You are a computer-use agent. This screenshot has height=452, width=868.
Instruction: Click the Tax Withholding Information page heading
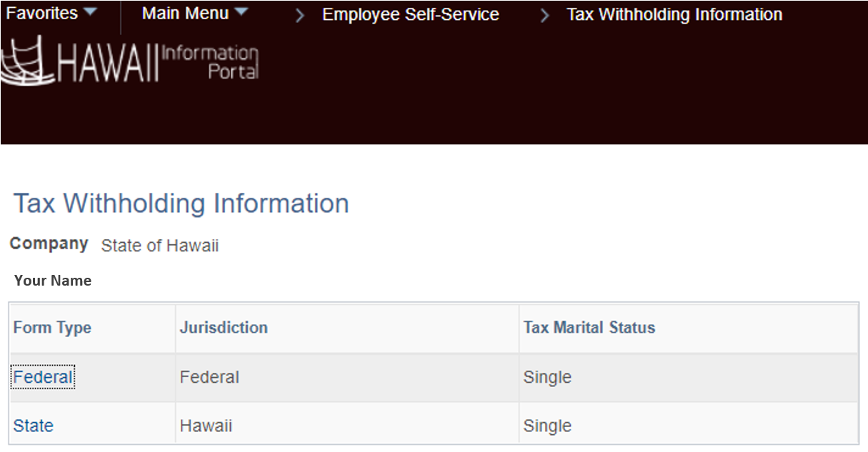[x=181, y=204]
